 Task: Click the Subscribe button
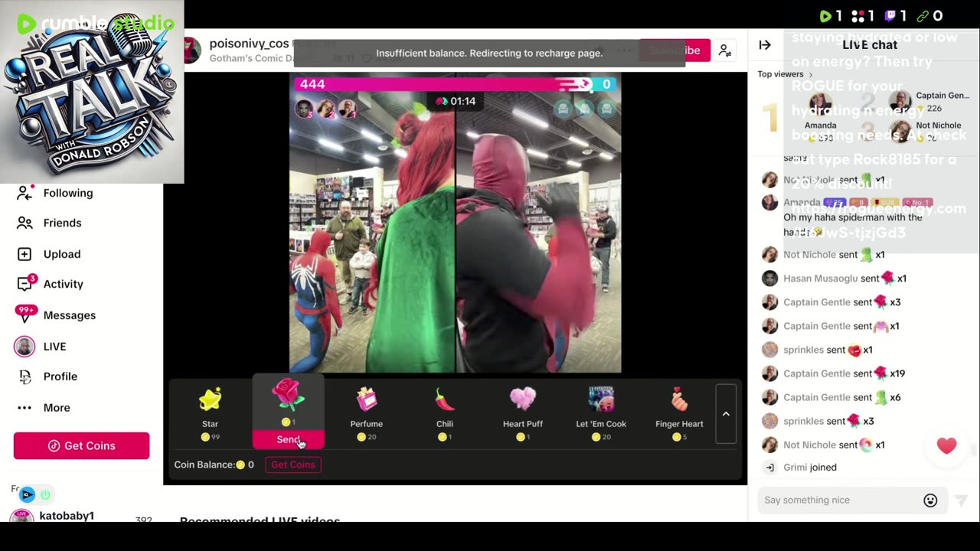pyautogui.click(x=675, y=51)
